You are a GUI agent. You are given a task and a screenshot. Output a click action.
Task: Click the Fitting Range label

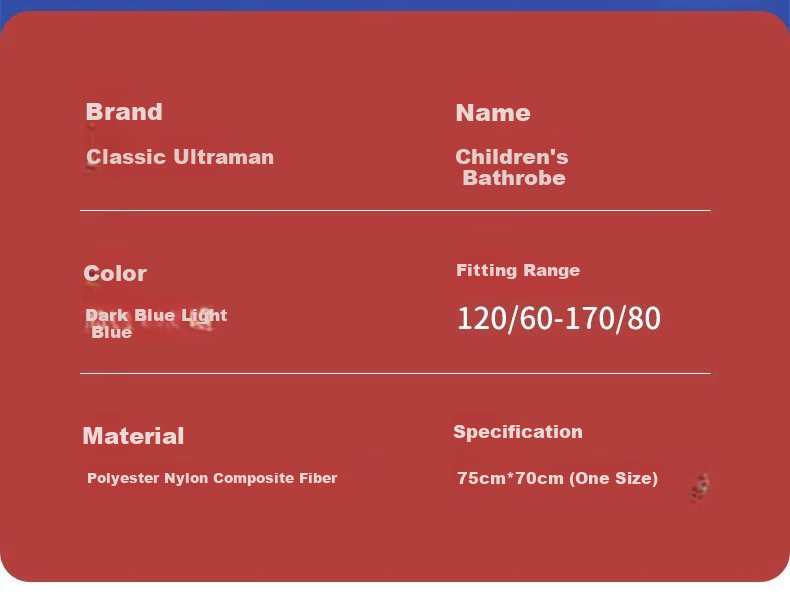click(x=518, y=270)
